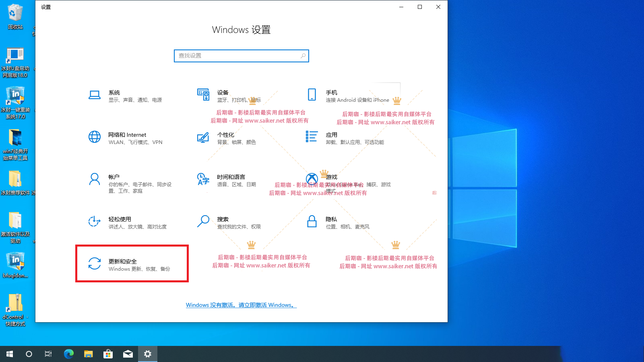644x362 pixels.
Task: Select the 帐户 category title
Action: (114, 177)
